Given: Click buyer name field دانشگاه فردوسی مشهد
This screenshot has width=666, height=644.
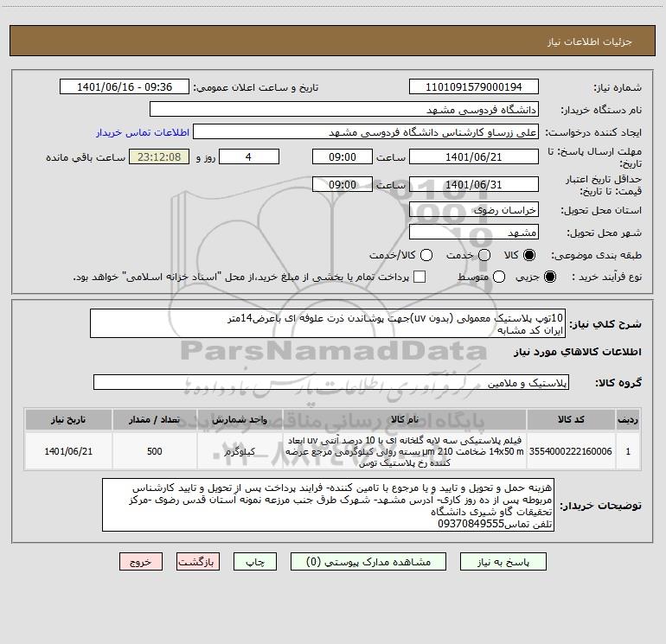Looking at the screenshot, I should (344, 110).
